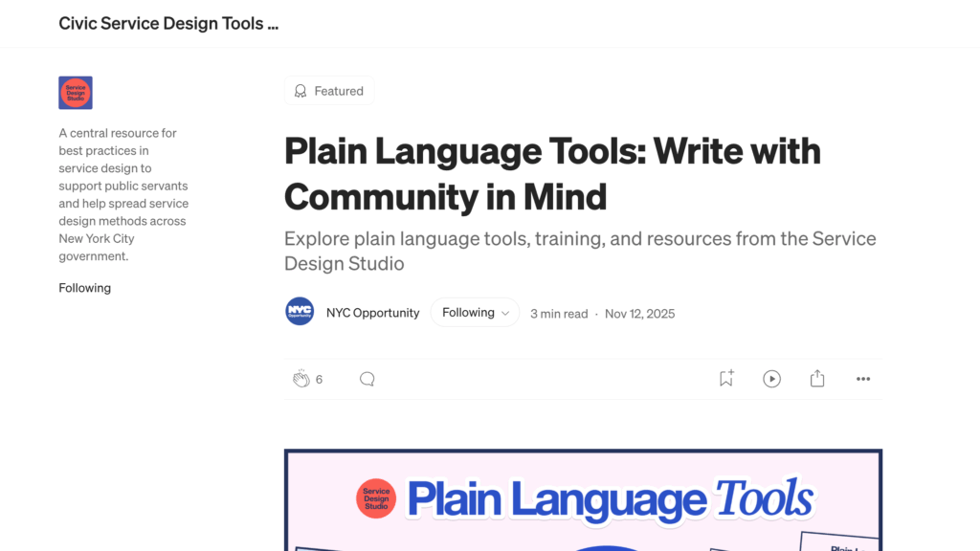This screenshot has width=980, height=551.
Task: Open the three-dot more options menu
Action: click(863, 379)
